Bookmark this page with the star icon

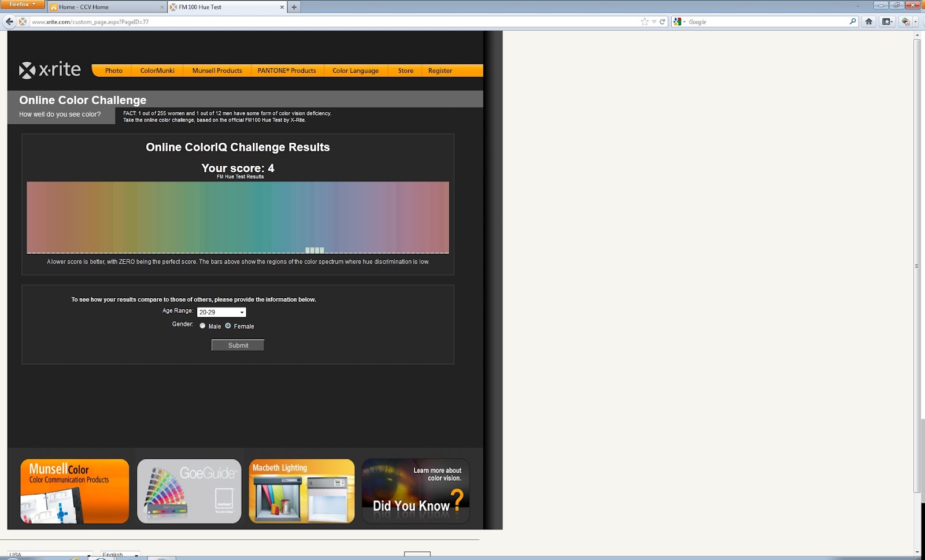coord(645,22)
